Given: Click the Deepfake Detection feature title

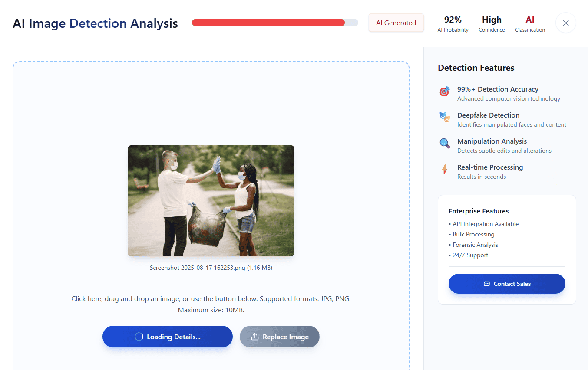Looking at the screenshot, I should (488, 115).
